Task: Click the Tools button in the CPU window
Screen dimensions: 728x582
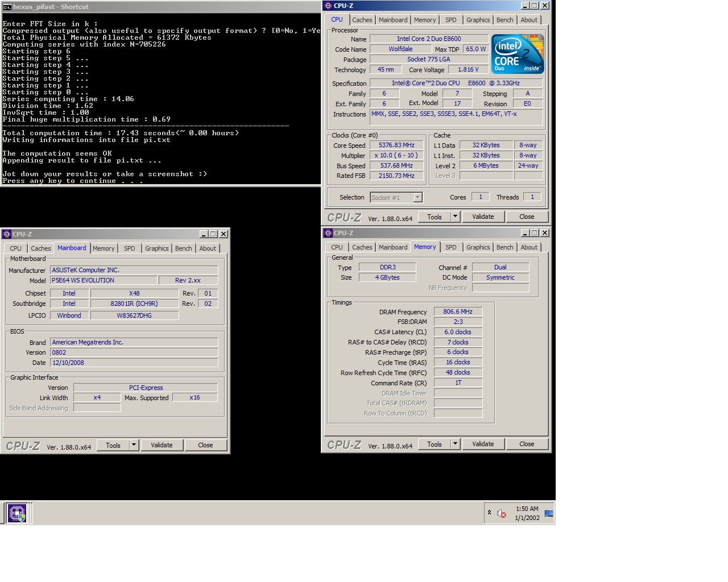Action: coord(435,217)
